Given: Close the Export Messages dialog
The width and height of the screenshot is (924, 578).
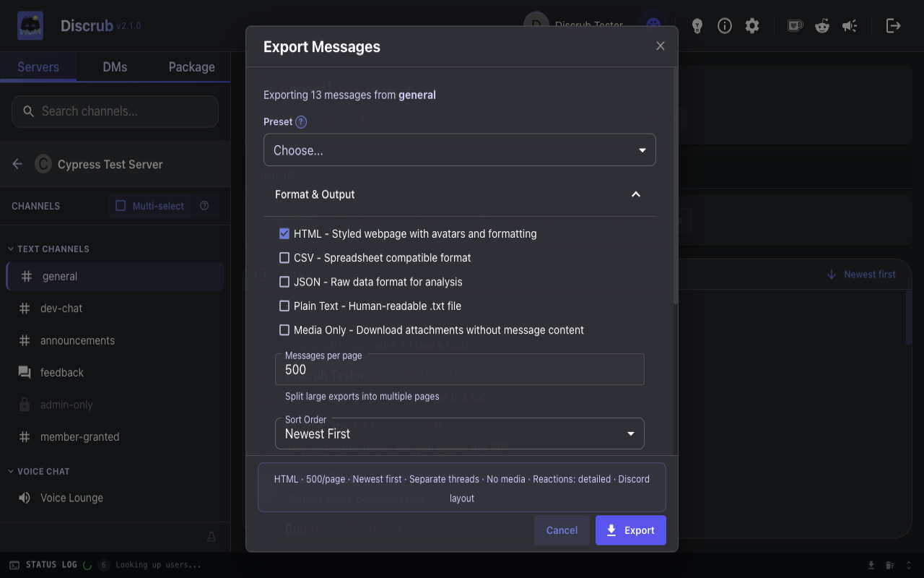Looking at the screenshot, I should (x=661, y=46).
